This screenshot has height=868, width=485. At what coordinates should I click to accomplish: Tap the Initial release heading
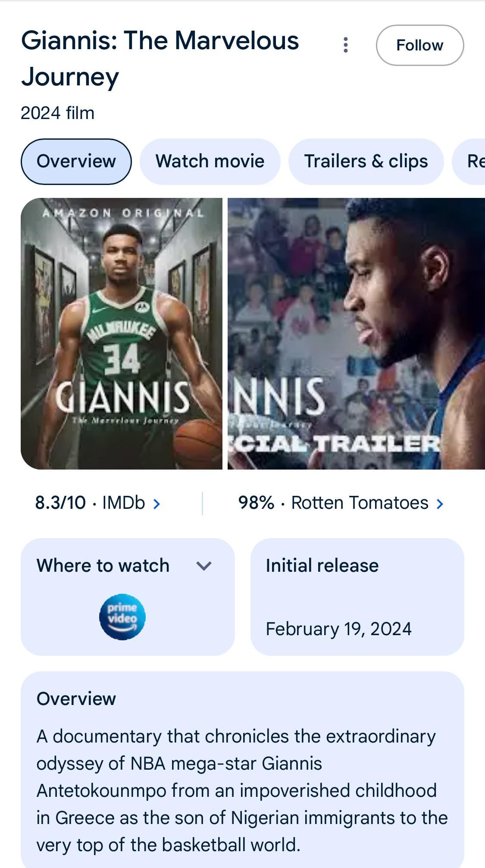point(322,566)
